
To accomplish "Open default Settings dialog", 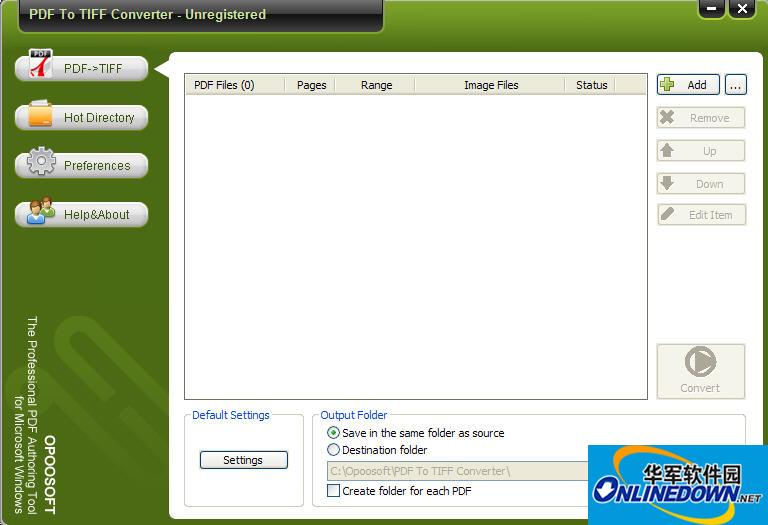I will pos(243,460).
